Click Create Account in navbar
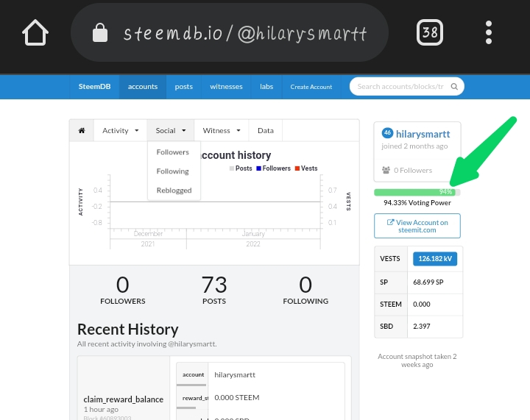Viewport: 530px width, 420px height. [x=311, y=87]
